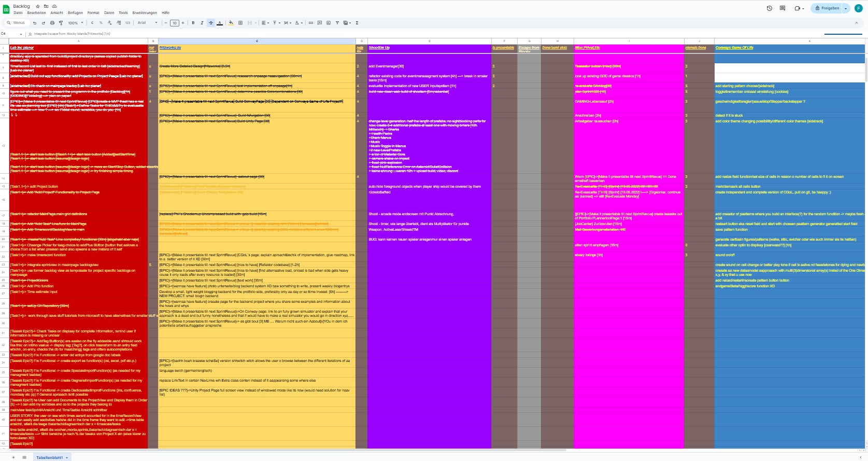Insert a comment
The width and height of the screenshot is (868, 461).
pyautogui.click(x=320, y=23)
